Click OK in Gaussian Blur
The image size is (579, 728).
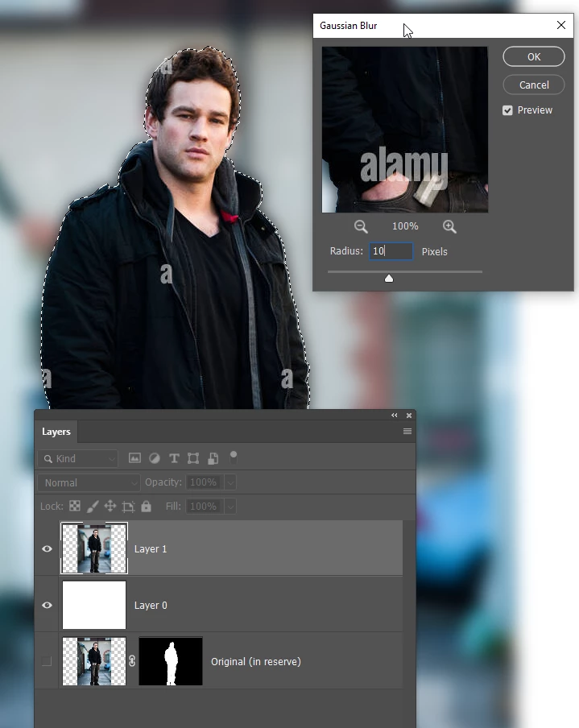click(533, 56)
